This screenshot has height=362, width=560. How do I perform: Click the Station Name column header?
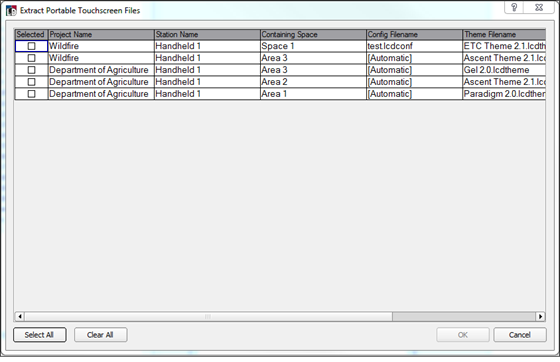207,35
